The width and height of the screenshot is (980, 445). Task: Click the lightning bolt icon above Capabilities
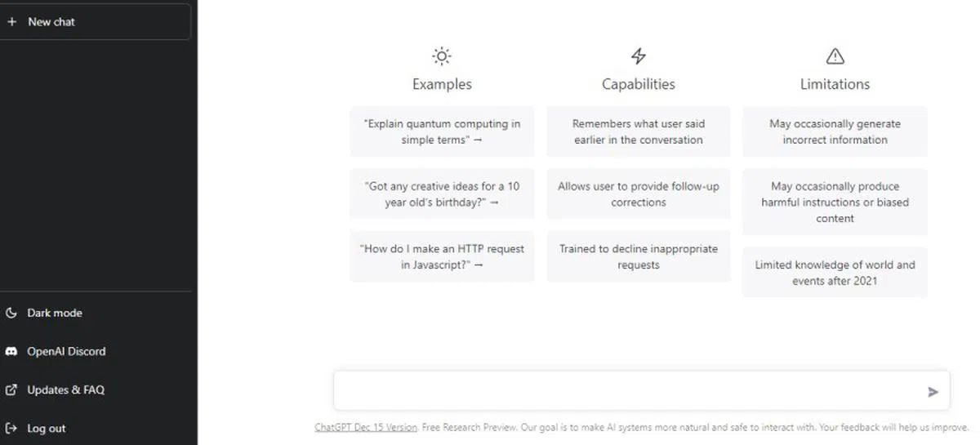tap(639, 56)
